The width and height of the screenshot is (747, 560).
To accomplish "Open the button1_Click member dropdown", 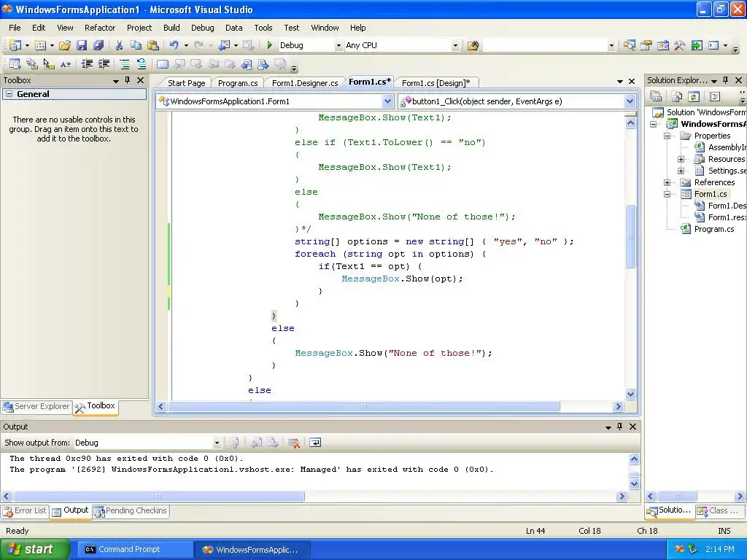I will click(x=630, y=101).
